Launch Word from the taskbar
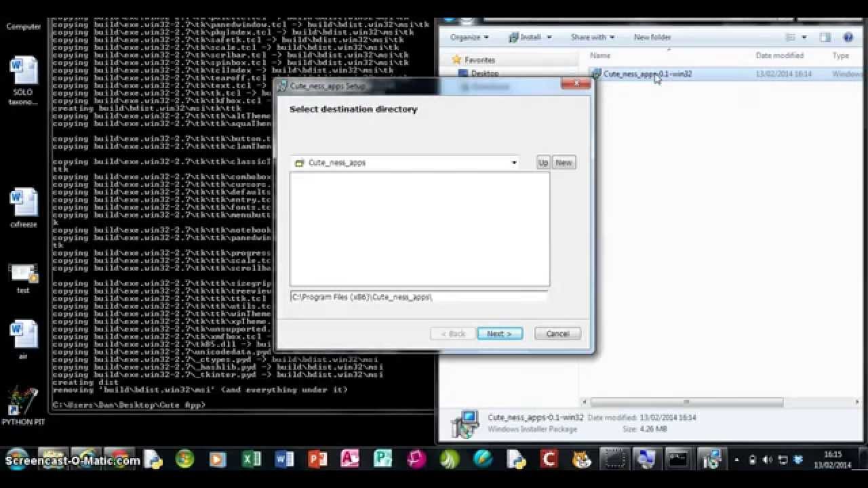The width and height of the screenshot is (868, 488). (284, 460)
